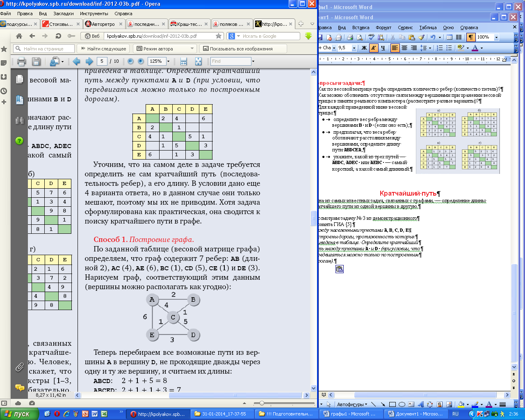Screen dimensions: 525x420
Task: Open PDF search binoculars panel
Action: click(19, 120)
